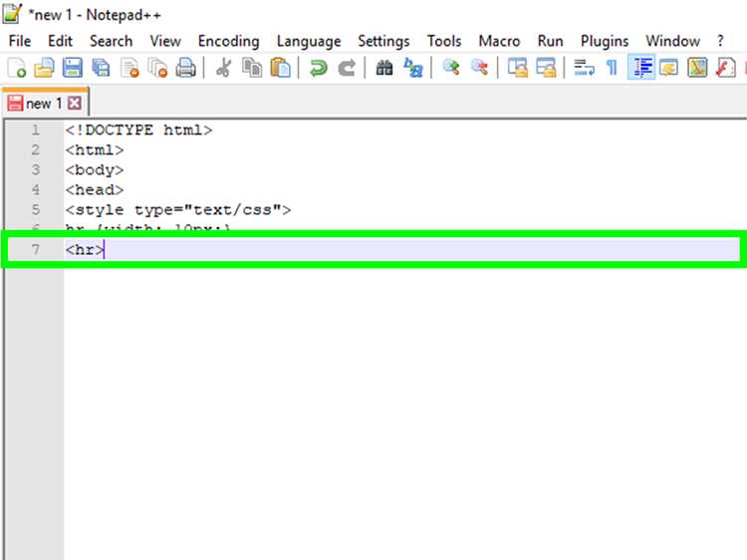
Task: Click the <!DOCTYPE html> text on line 1
Action: 138,131
